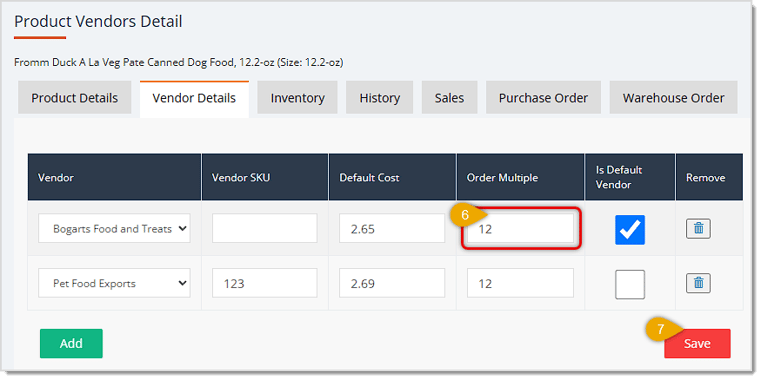Save the vendor details

tap(697, 344)
